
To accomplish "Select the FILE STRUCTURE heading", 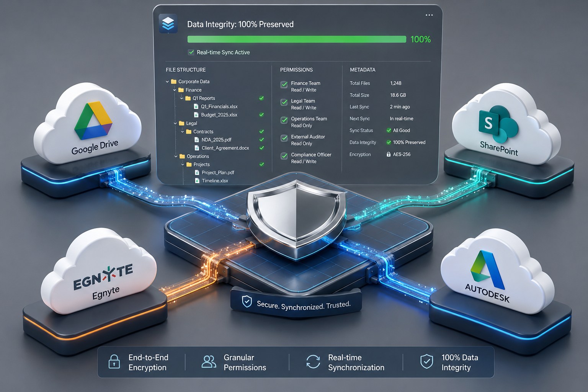I will [x=186, y=70].
